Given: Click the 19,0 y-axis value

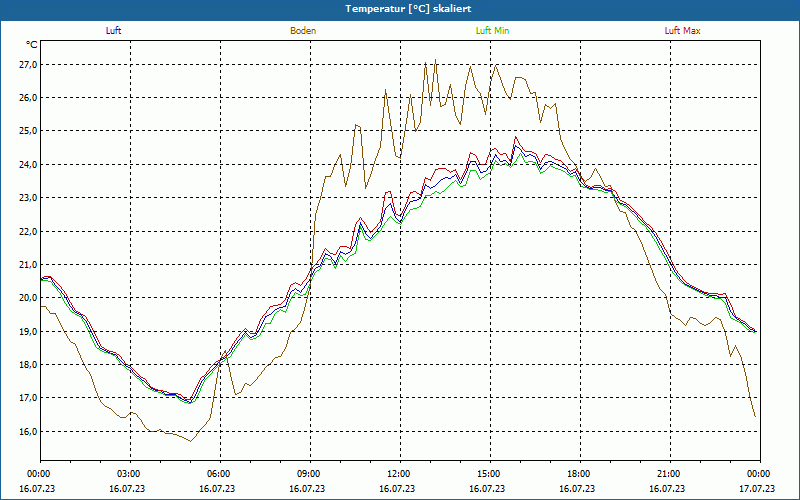Looking at the screenshot, I should (x=28, y=332).
